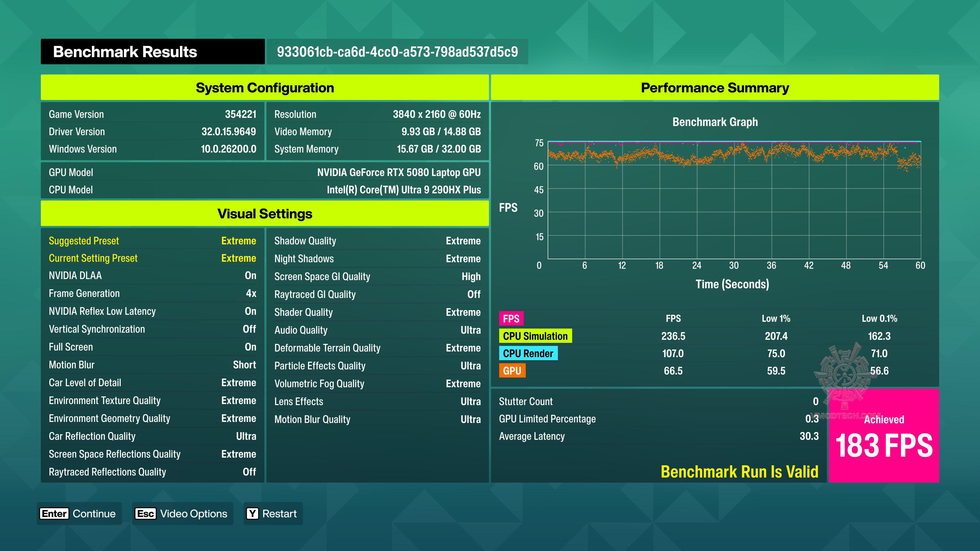Click Audio Quality Ultra value

tap(471, 330)
